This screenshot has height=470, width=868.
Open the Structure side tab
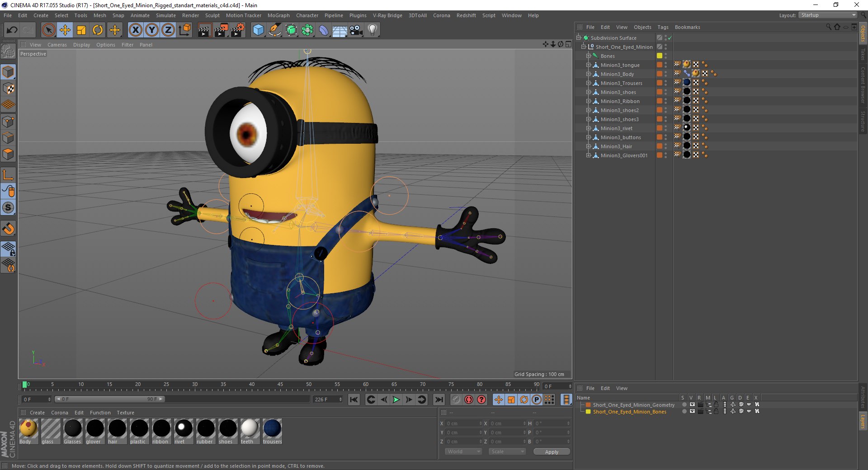click(863, 121)
